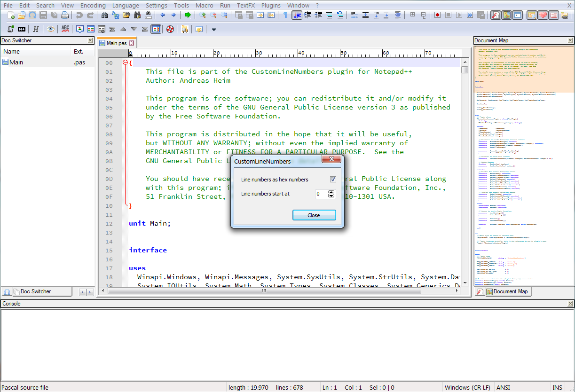575x392 pixels.
Task: Click the undo arrow icon
Action: 79,15
